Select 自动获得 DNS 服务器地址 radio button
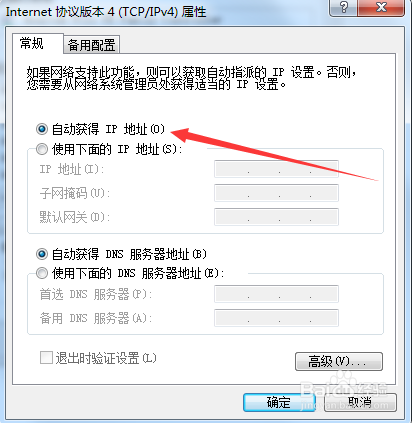 pyautogui.click(x=42, y=254)
